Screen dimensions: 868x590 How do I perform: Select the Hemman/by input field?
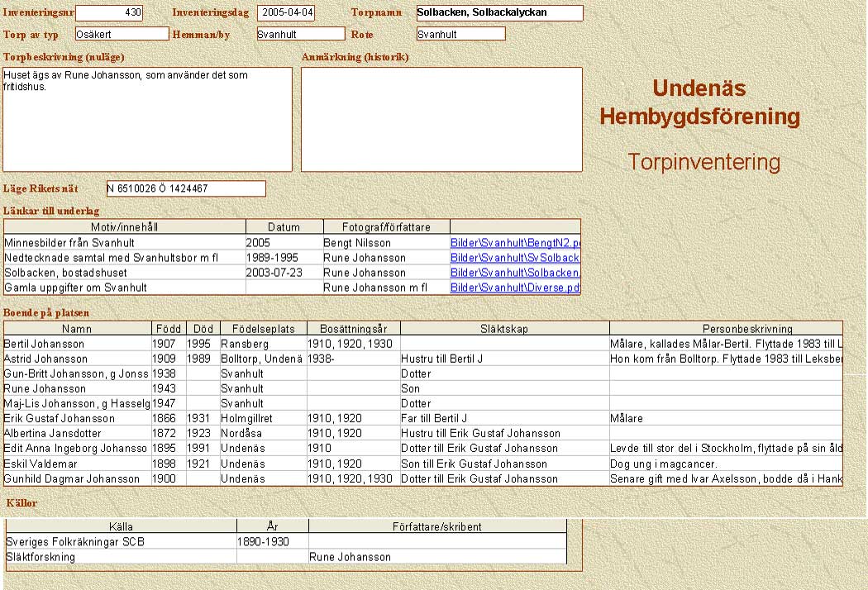click(300, 34)
